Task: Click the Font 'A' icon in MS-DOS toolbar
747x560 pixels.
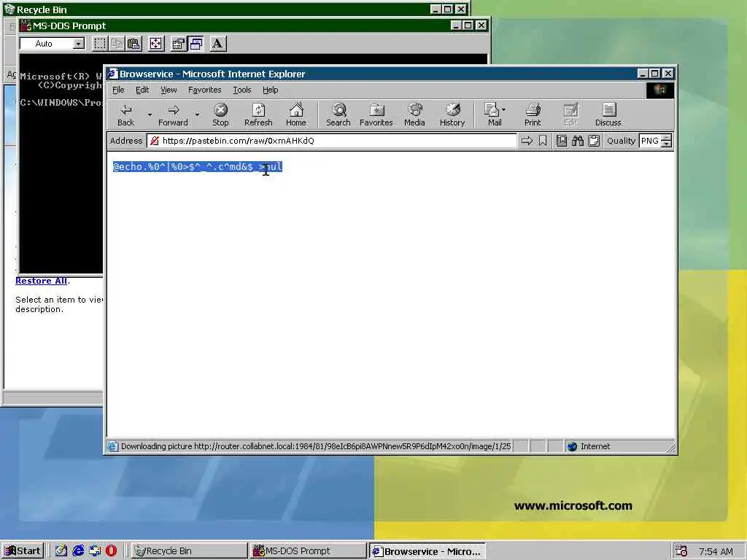Action: [217, 44]
